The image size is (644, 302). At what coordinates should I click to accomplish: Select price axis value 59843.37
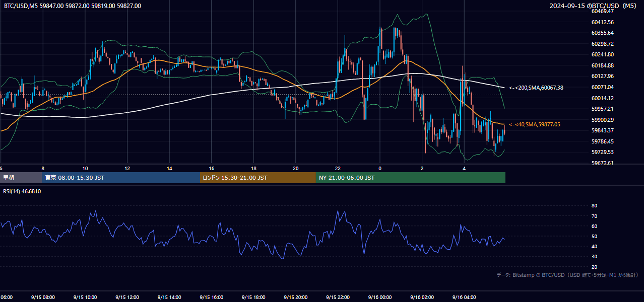pyautogui.click(x=603, y=130)
